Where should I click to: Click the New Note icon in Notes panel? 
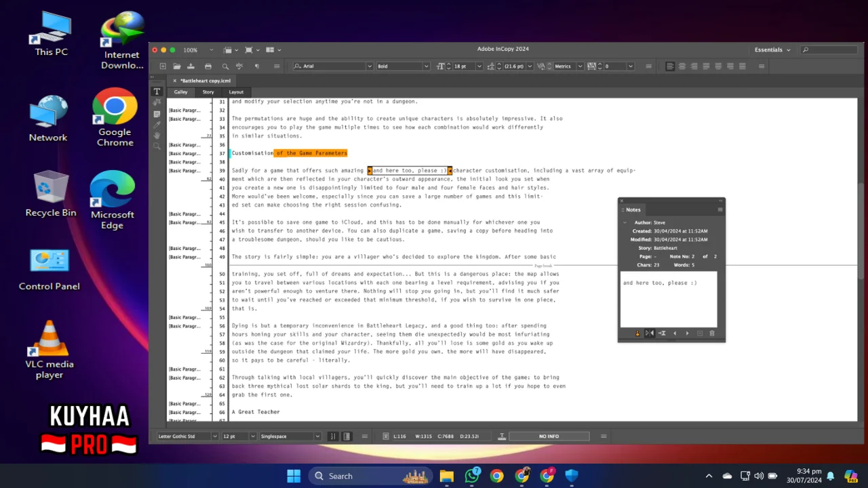click(700, 333)
